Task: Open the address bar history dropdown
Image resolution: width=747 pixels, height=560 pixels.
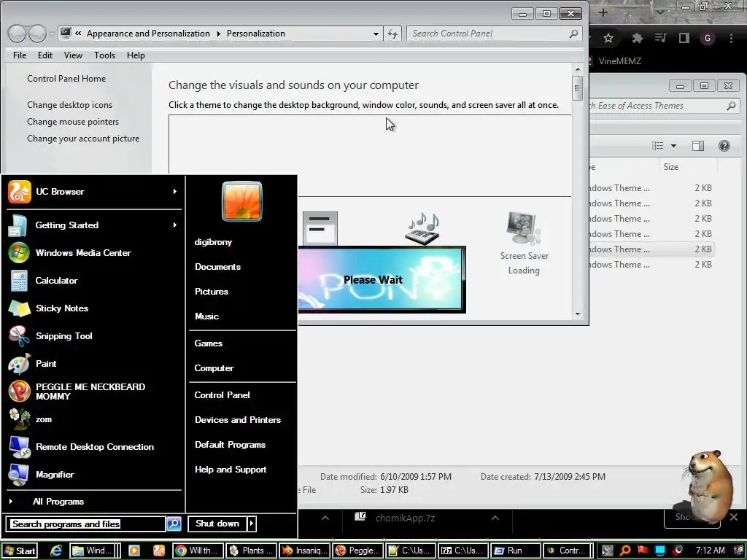Action: [x=376, y=34]
